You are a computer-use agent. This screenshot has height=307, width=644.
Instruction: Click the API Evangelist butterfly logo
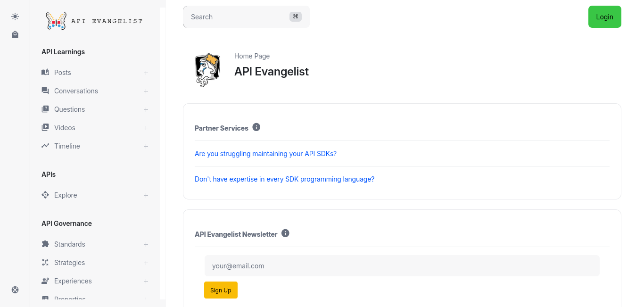click(x=56, y=21)
